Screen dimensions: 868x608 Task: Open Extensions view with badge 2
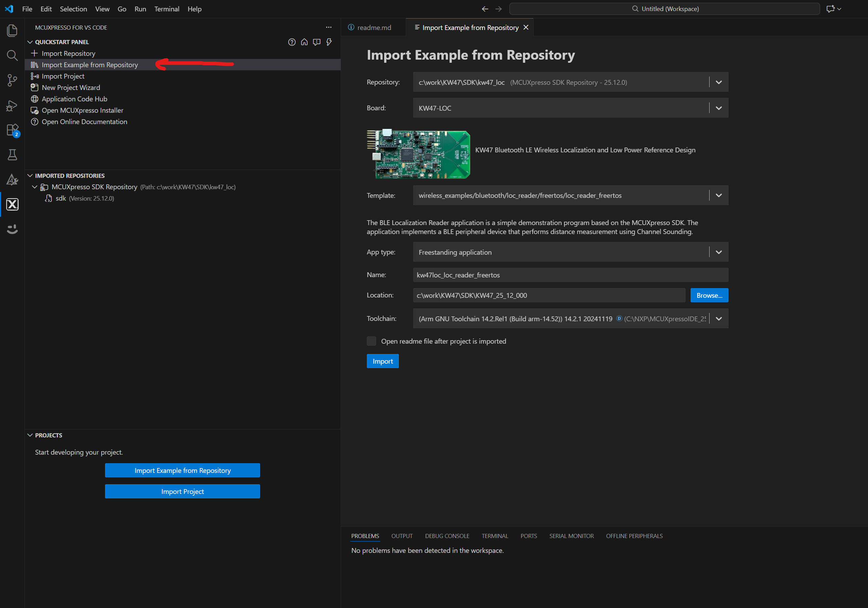(x=12, y=130)
